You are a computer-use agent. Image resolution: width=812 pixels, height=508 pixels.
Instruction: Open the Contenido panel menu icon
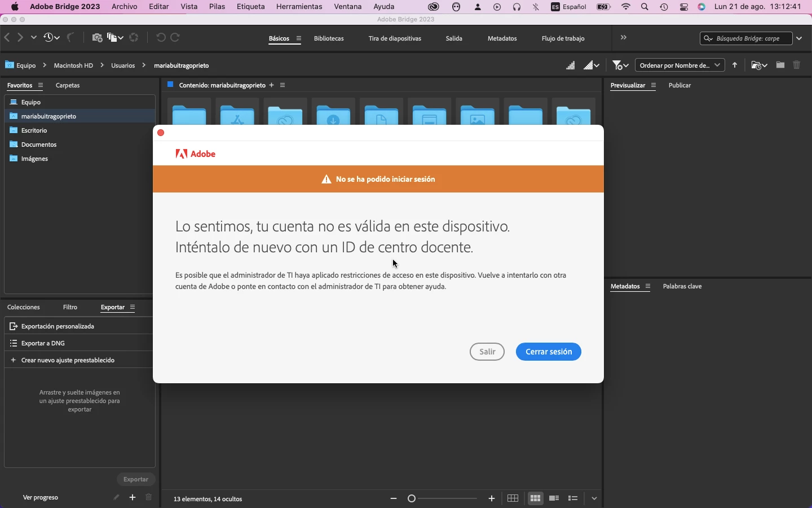click(283, 85)
